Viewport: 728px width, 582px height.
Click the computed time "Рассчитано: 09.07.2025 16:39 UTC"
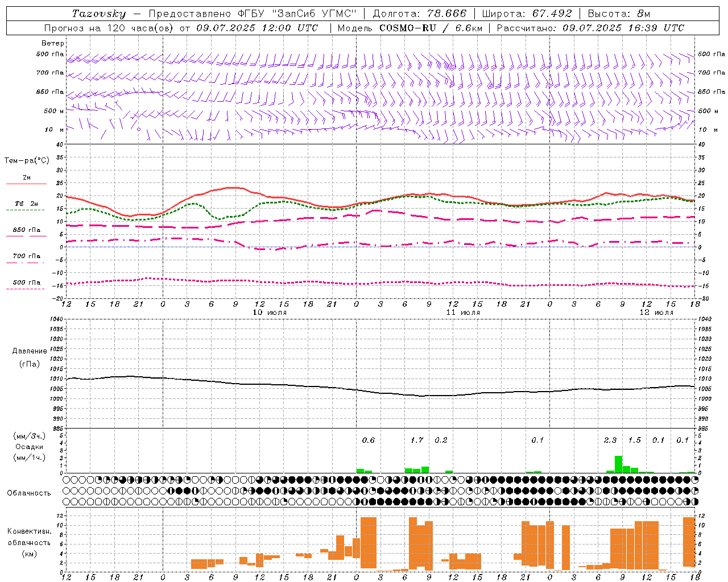[590, 28]
